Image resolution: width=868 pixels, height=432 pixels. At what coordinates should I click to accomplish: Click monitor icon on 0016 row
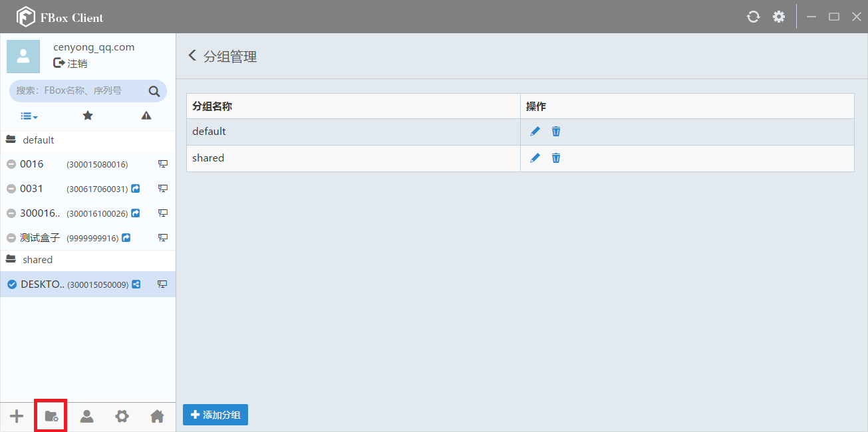(x=162, y=164)
